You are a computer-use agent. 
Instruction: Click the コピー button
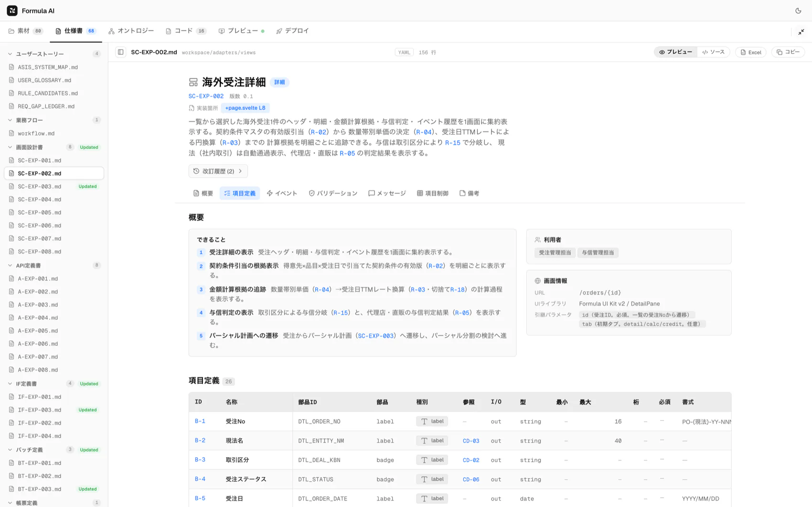pos(788,52)
